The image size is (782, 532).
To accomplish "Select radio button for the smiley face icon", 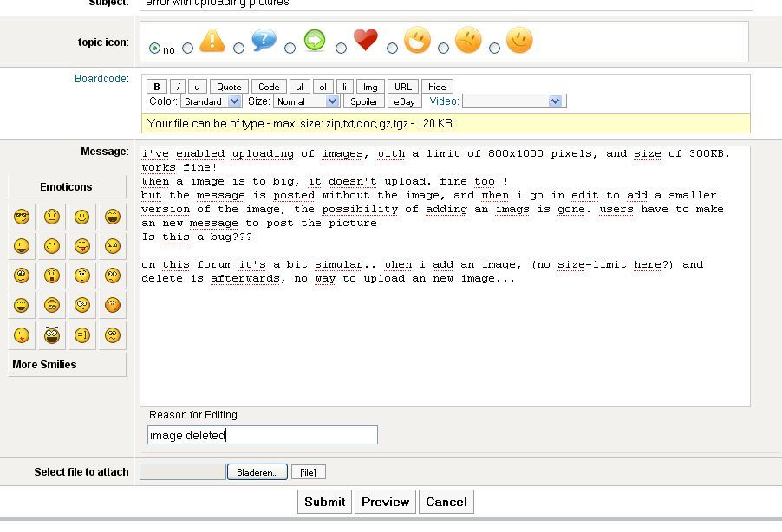I will coord(494,49).
